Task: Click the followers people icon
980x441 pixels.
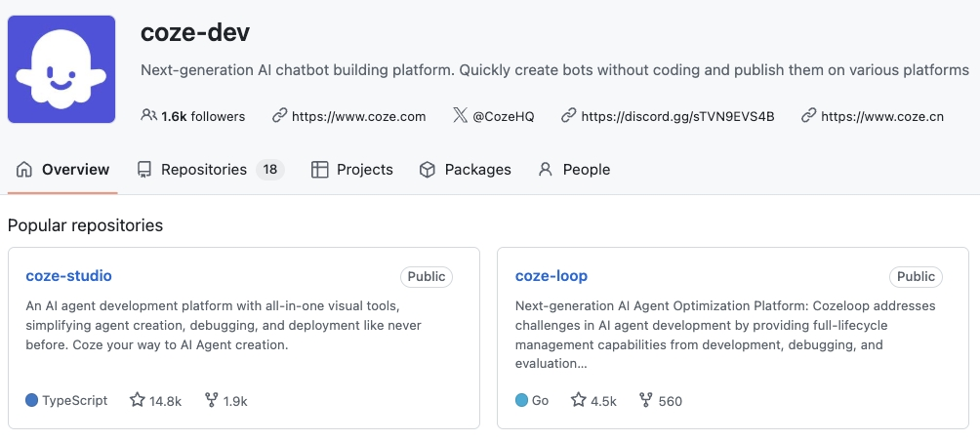Action: pos(148,115)
